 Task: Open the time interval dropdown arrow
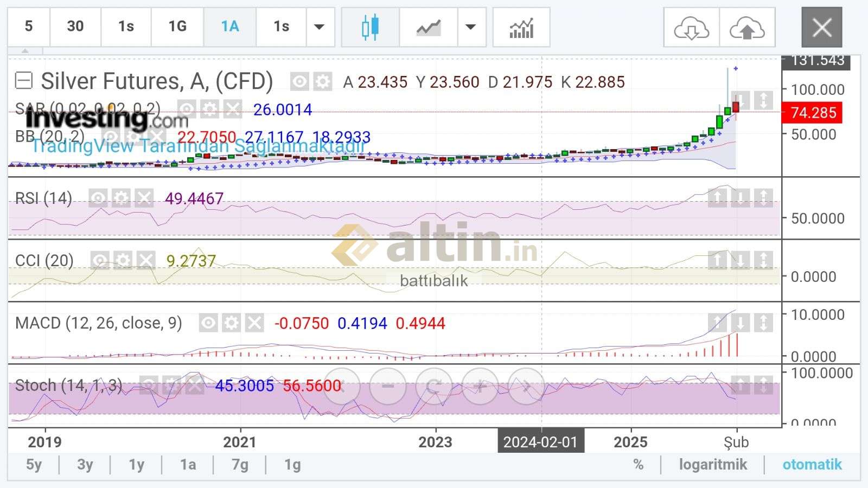tap(320, 27)
